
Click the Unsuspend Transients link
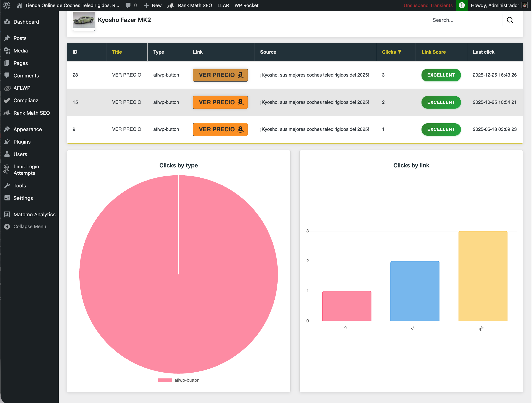click(428, 5)
